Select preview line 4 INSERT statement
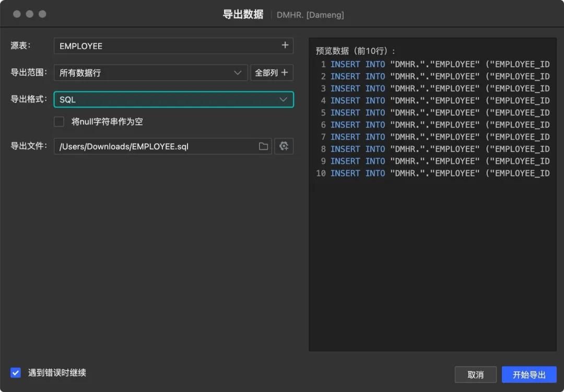Screen dimensions: 564x392 (440, 101)
